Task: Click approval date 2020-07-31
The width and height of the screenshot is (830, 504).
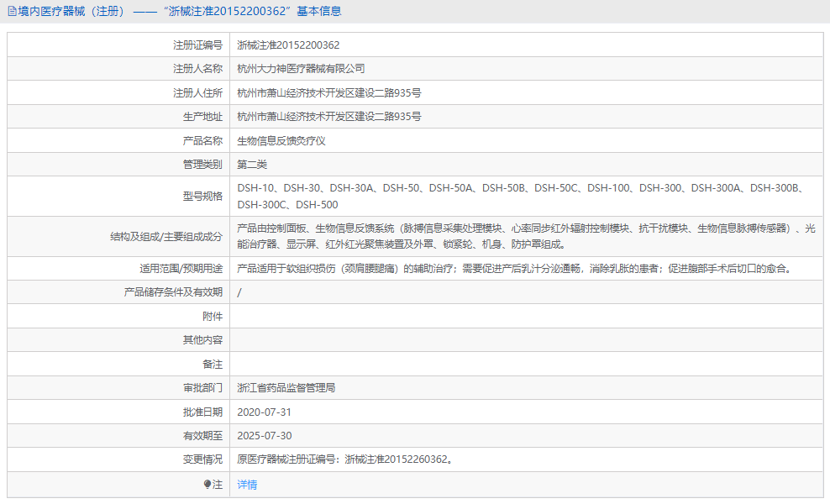Action: click(x=264, y=412)
